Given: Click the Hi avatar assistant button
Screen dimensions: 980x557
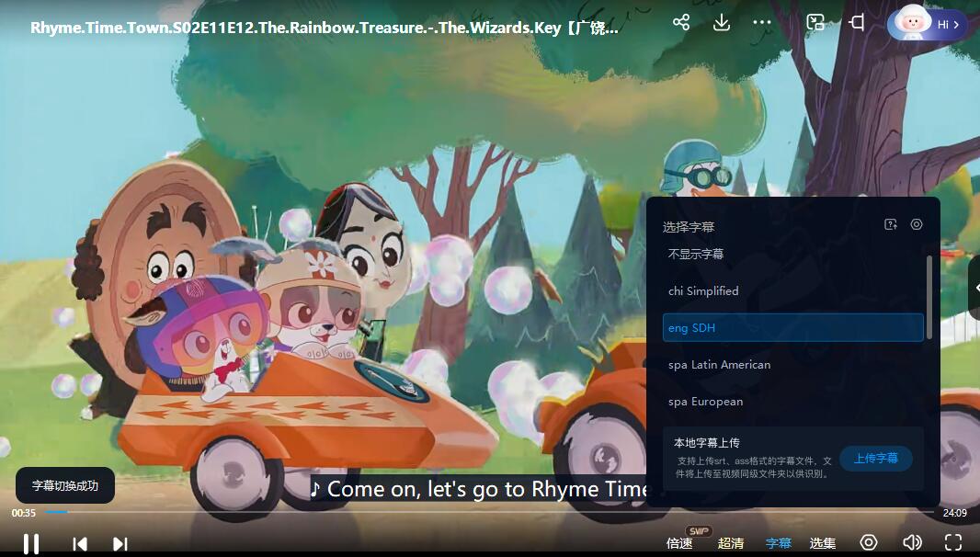Looking at the screenshot, I should pyautogui.click(x=928, y=25).
